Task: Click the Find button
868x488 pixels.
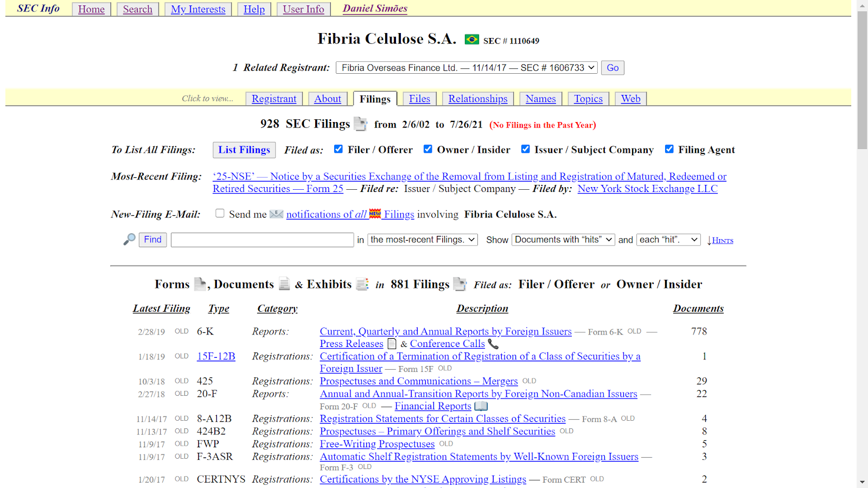Action: click(x=152, y=240)
